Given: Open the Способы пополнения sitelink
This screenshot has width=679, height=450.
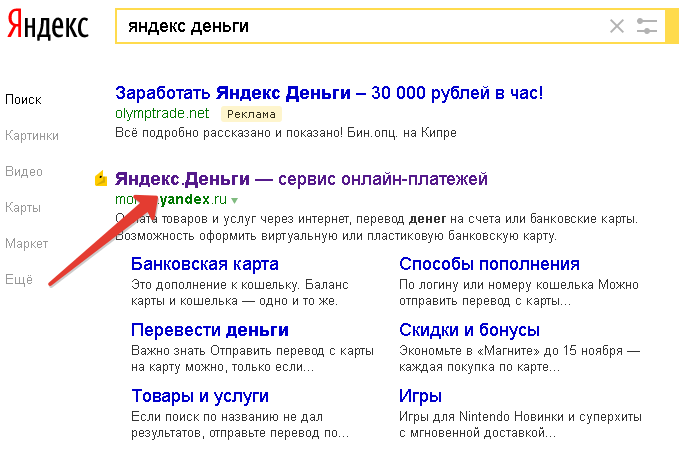Looking at the screenshot, I should pyautogui.click(x=489, y=264).
